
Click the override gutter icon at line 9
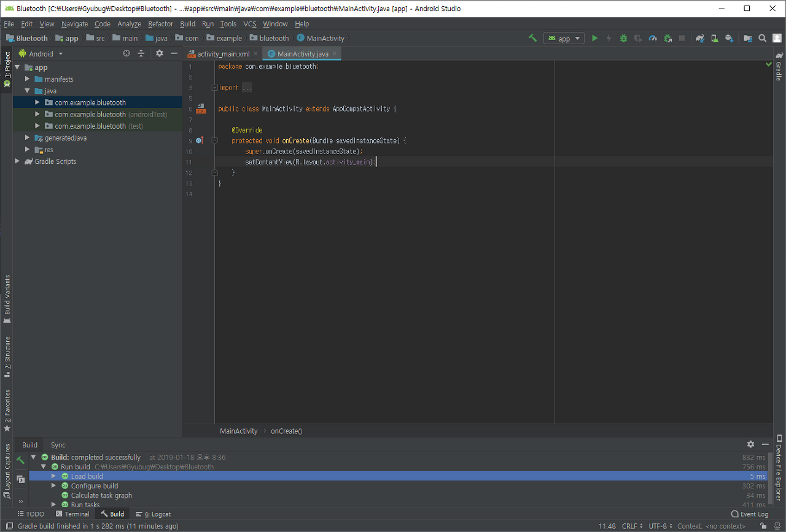[x=200, y=141]
